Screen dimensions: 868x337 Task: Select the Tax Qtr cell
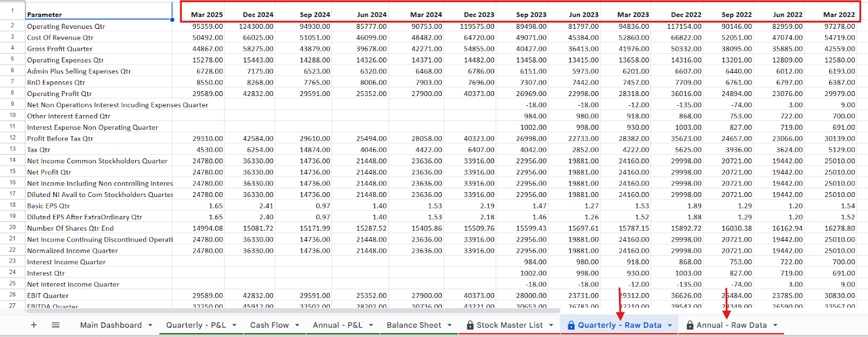tap(99, 150)
